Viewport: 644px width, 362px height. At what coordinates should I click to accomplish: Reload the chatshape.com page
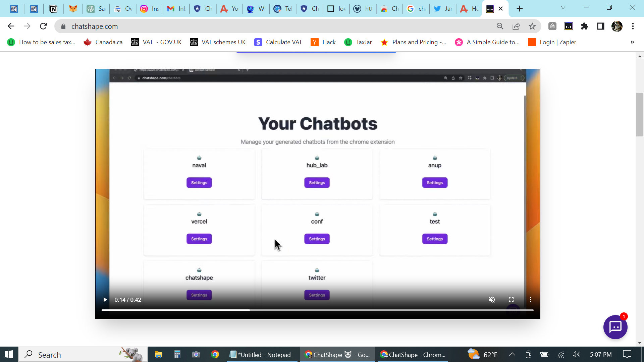pos(43,26)
